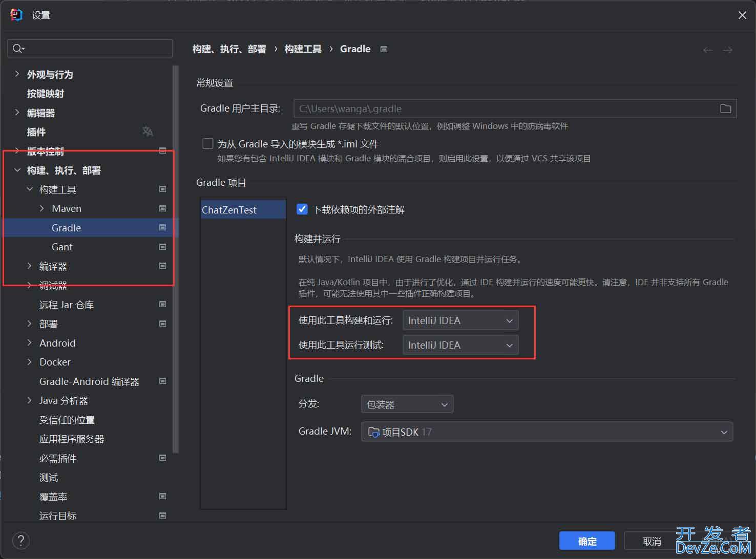
Task: Click project-level icon beside Maven
Action: tap(162, 208)
